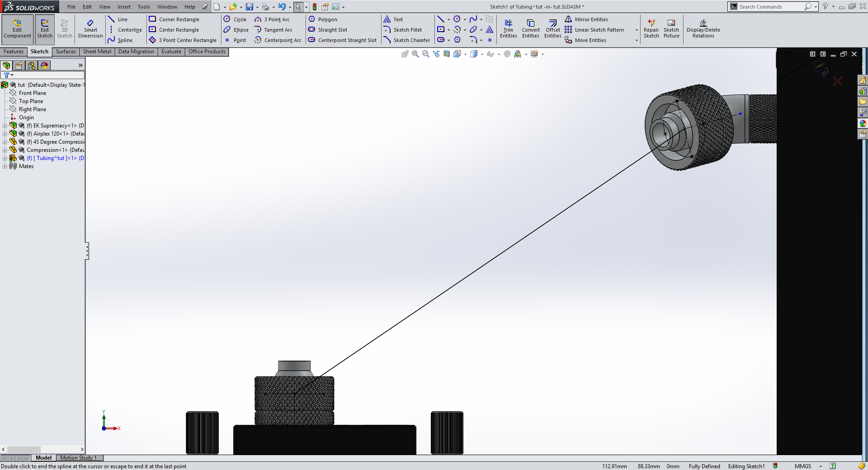Open Linear Sketch Pattern tool
Viewport: 868px width, 470px height.
[594, 30]
